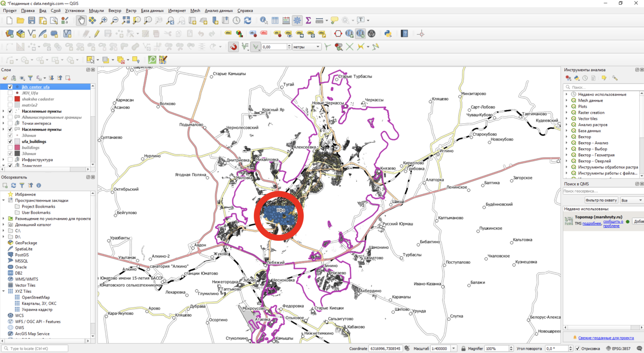Select the Pan Map hand tool

pyautogui.click(x=81, y=20)
